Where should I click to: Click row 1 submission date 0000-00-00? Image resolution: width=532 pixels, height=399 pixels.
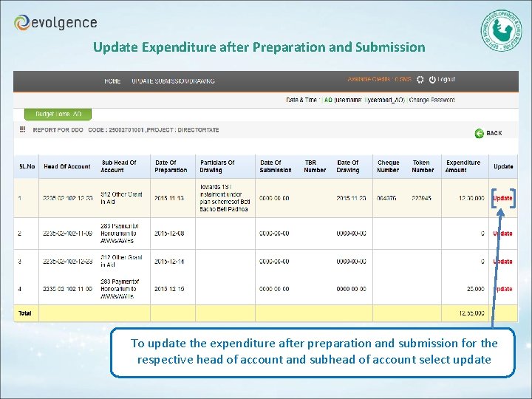[274, 198]
